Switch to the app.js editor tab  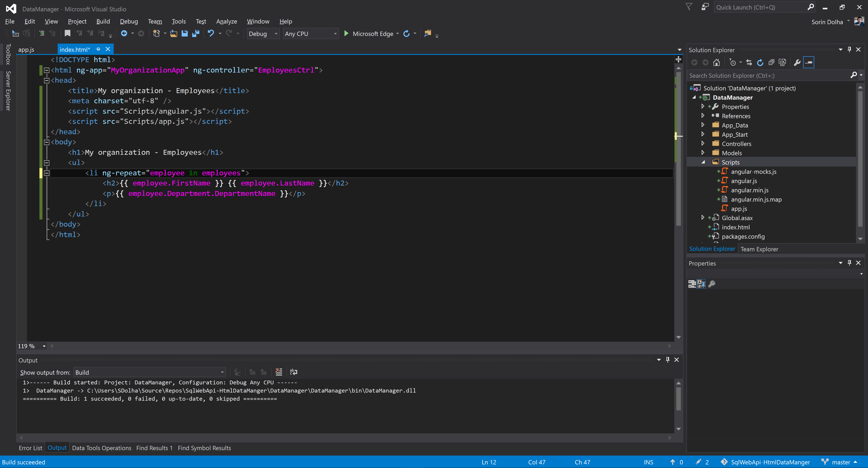(26, 49)
